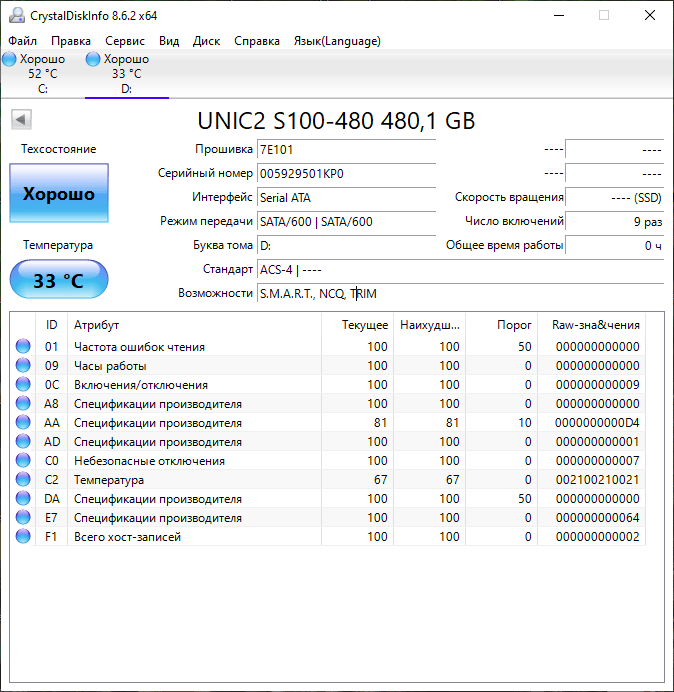The width and height of the screenshot is (674, 692).
Task: Click the Наихудш... column header
Action: point(429,325)
